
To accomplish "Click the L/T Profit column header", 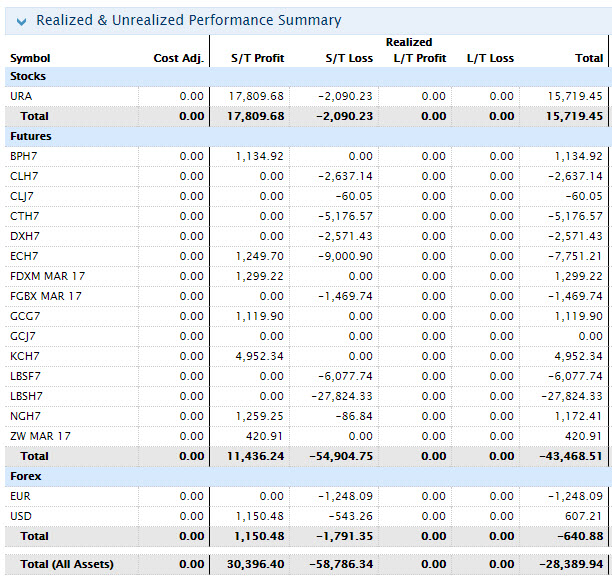I will 419,58.
